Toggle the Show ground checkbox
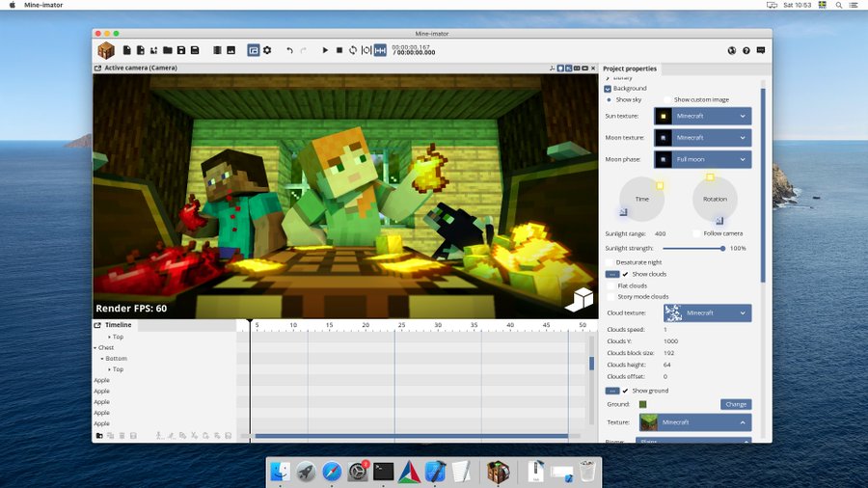Image resolution: width=868 pixels, height=488 pixels. point(626,391)
